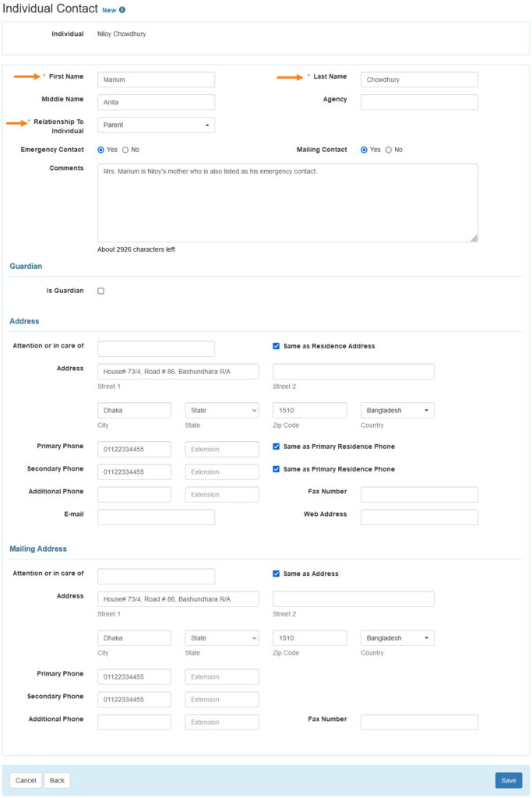This screenshot has height=798, width=532.
Task: Click into the Comments text area
Action: click(x=287, y=203)
